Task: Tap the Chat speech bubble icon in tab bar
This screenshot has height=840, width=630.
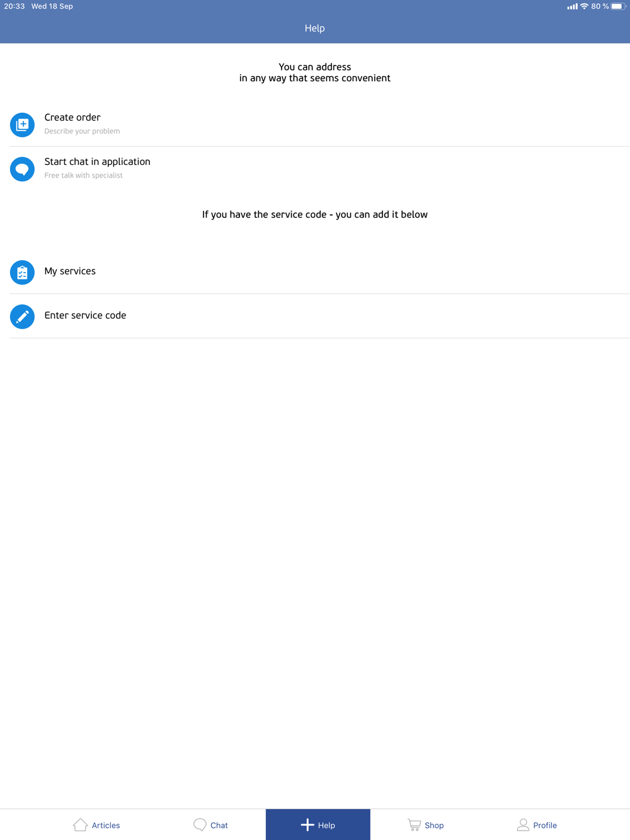Action: [200, 824]
